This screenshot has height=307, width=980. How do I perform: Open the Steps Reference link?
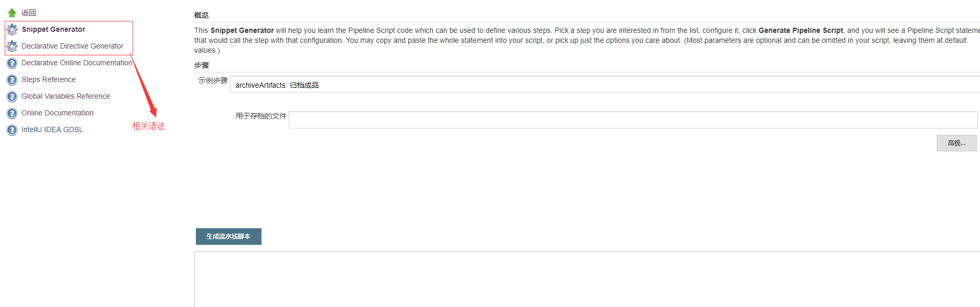pos(49,79)
